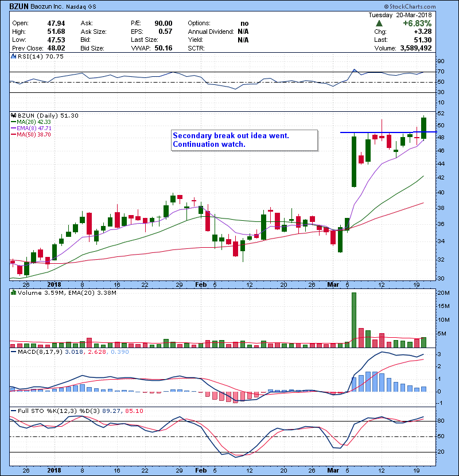Click the Volume 3.59M label

tap(41, 293)
